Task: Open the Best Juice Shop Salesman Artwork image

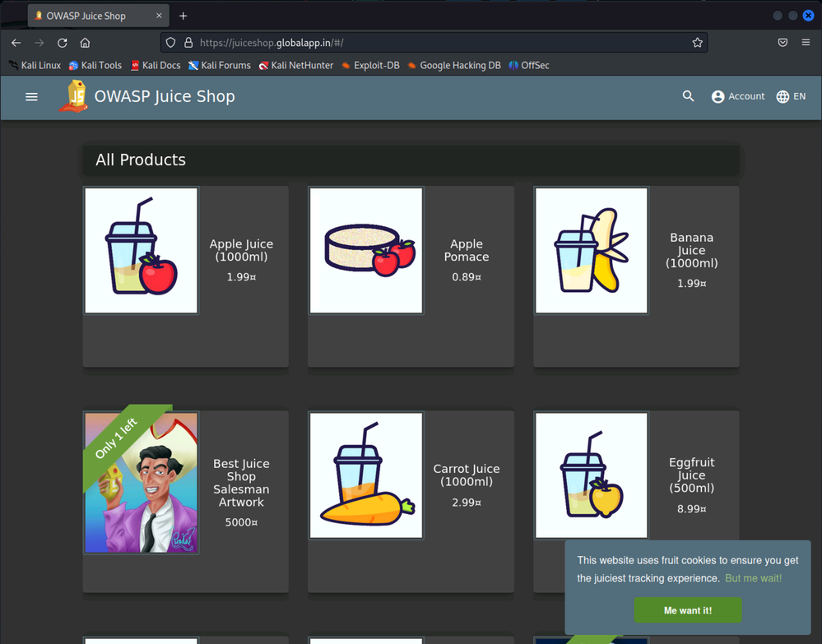Action: (x=141, y=483)
